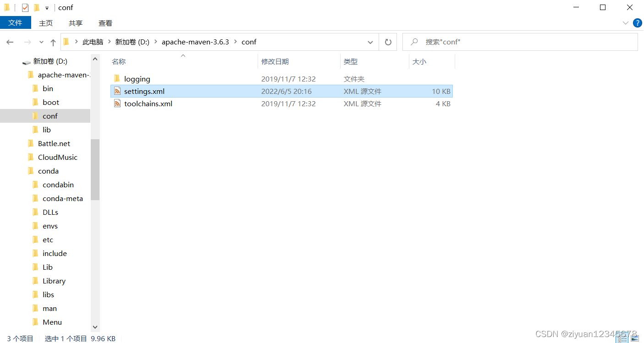Open the recent locations dropdown arrow
The width and height of the screenshot is (644, 343).
[41, 42]
